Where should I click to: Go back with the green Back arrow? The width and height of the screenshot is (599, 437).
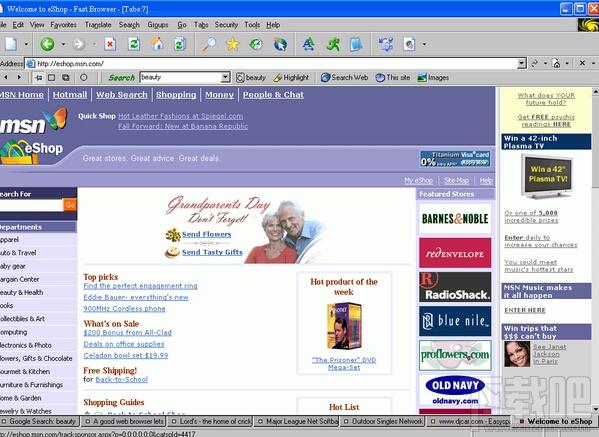point(48,44)
